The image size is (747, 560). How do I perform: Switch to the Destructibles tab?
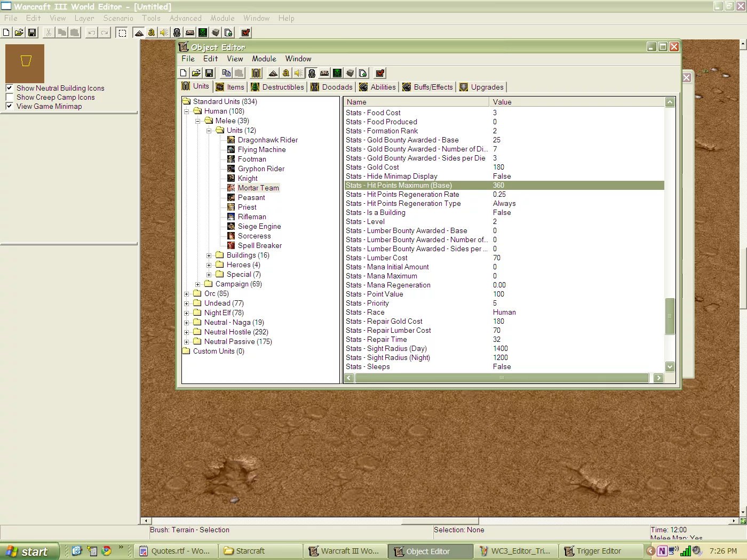(x=277, y=87)
